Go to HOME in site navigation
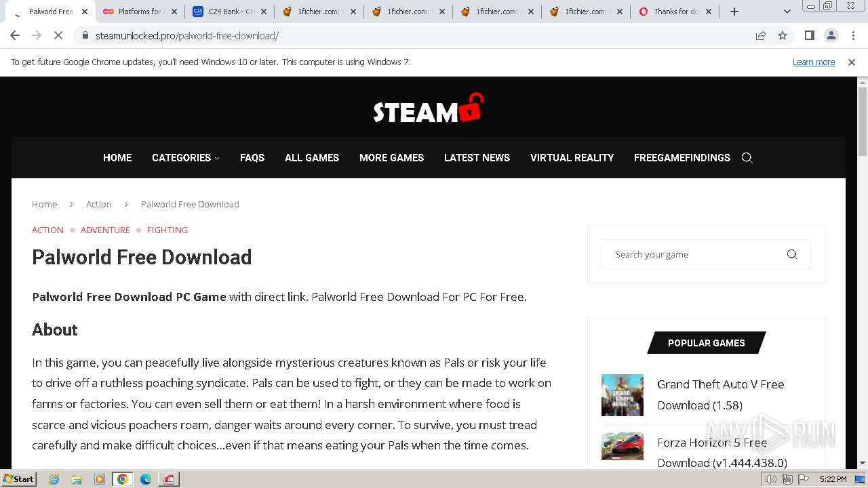The width and height of the screenshot is (868, 488). (117, 158)
